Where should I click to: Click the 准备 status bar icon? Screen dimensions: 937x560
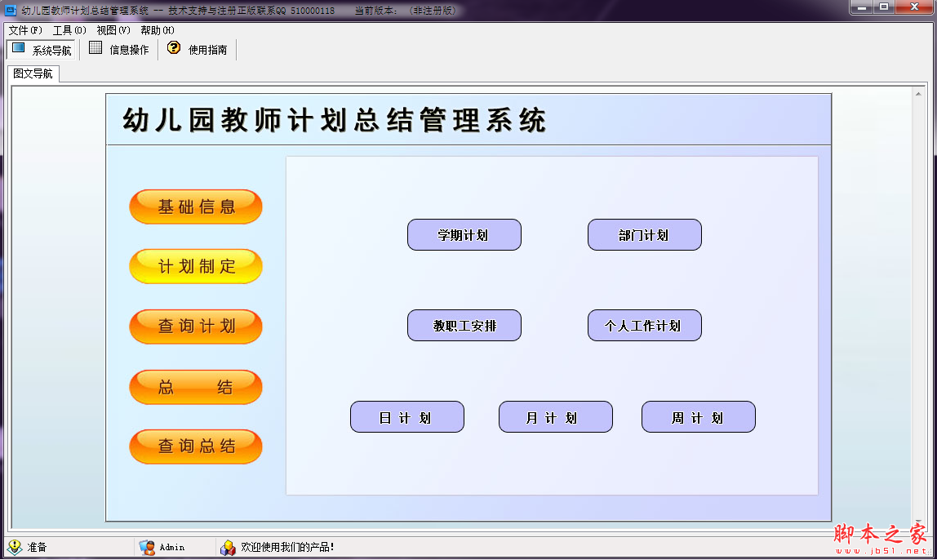(14, 547)
